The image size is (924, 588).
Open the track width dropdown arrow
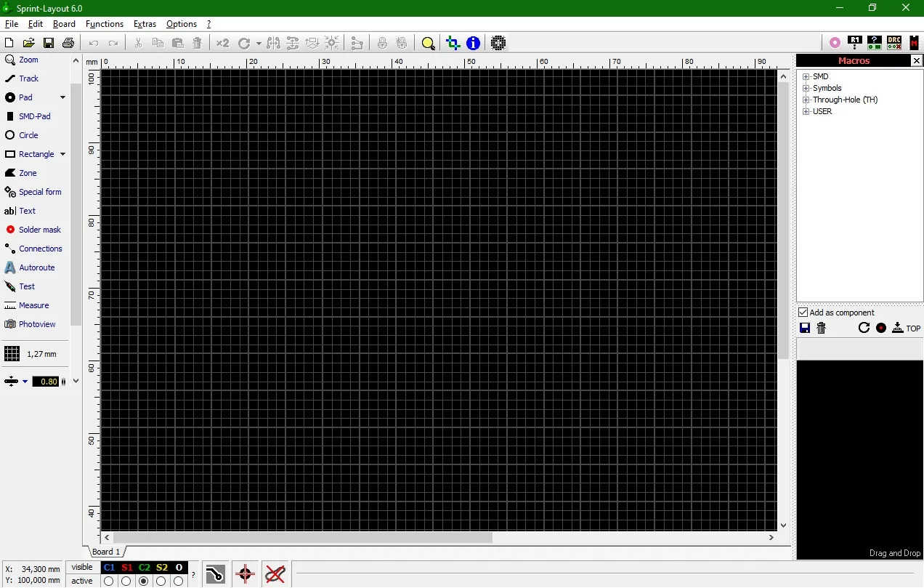point(25,382)
